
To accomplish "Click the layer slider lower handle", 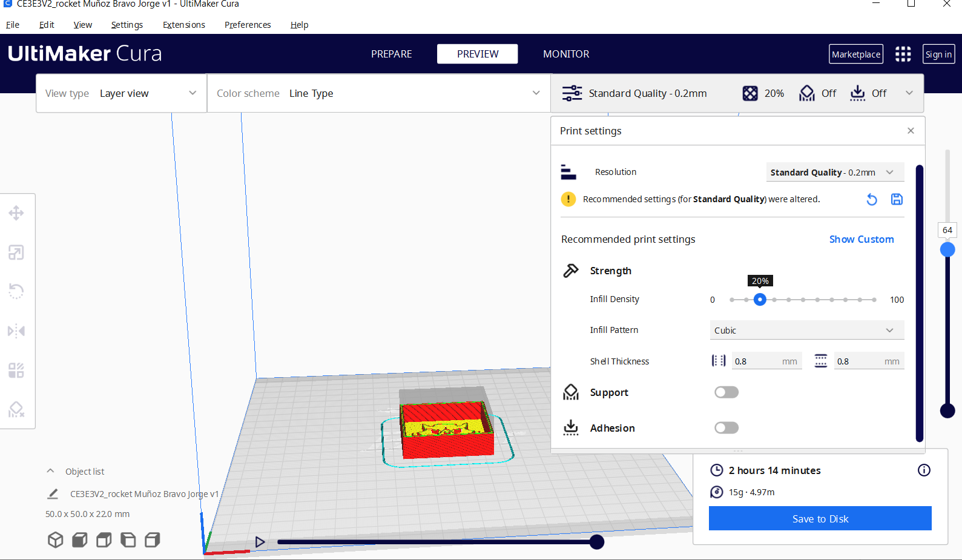I will point(947,410).
